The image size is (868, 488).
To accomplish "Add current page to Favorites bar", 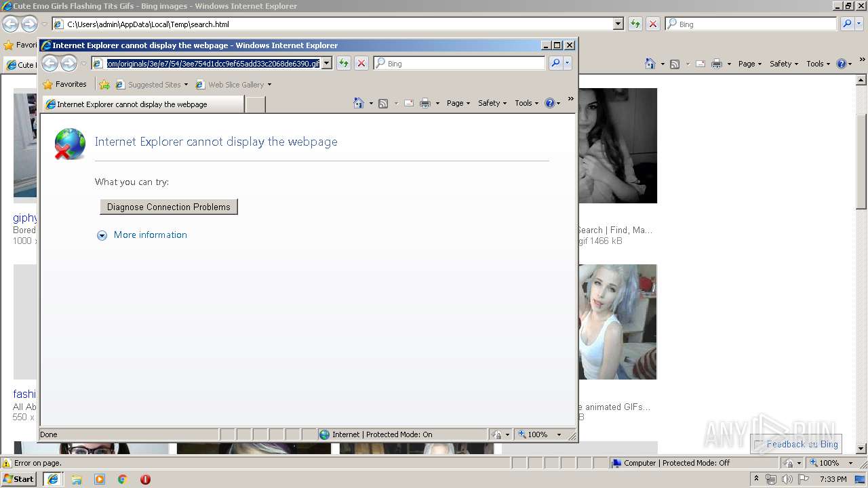I will point(104,85).
